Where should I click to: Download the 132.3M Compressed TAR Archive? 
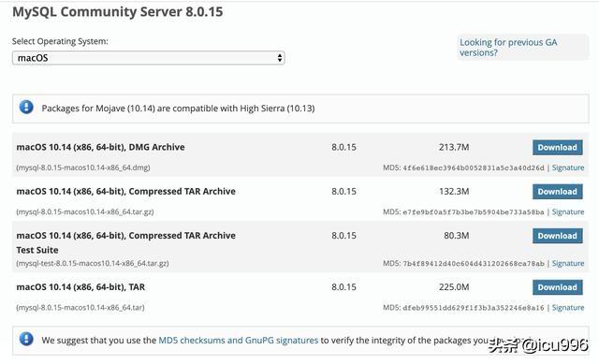coord(558,192)
